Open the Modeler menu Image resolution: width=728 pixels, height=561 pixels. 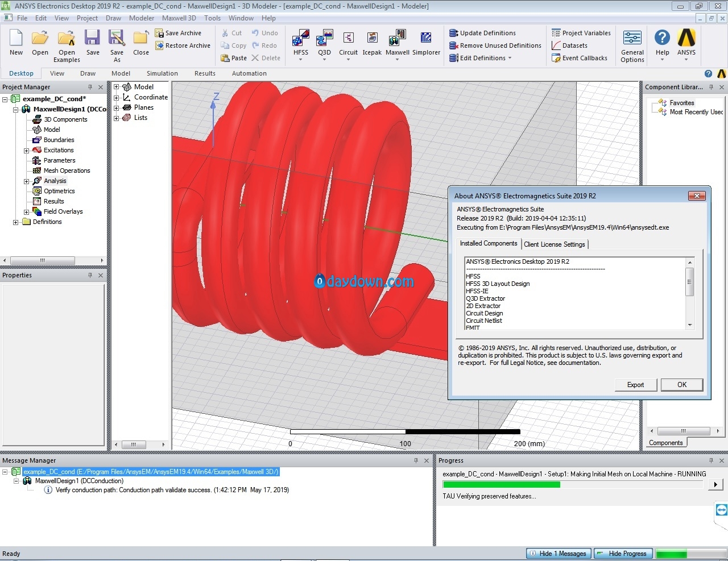click(142, 18)
